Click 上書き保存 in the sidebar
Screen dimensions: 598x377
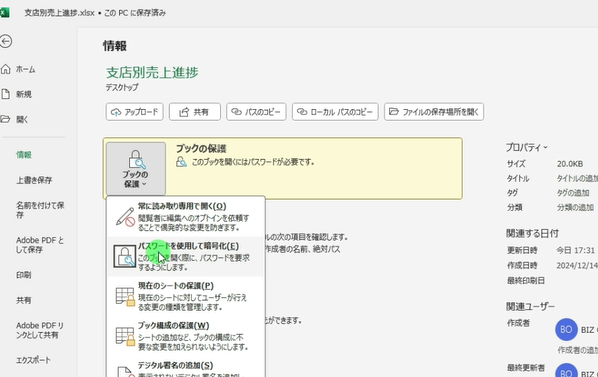pyautogui.click(x=34, y=180)
